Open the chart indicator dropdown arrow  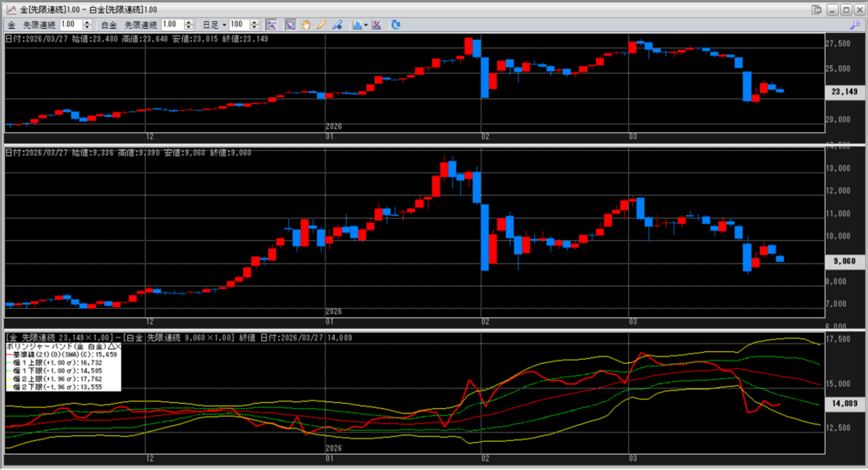click(x=366, y=25)
